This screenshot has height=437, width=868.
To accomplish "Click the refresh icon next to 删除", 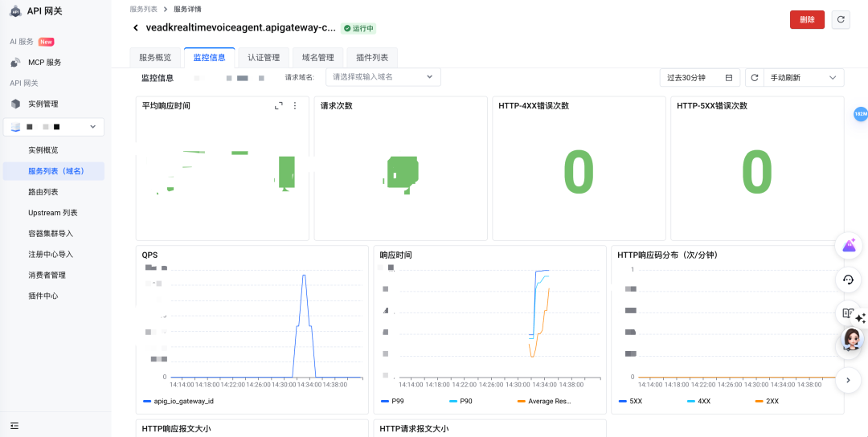I will click(x=841, y=19).
